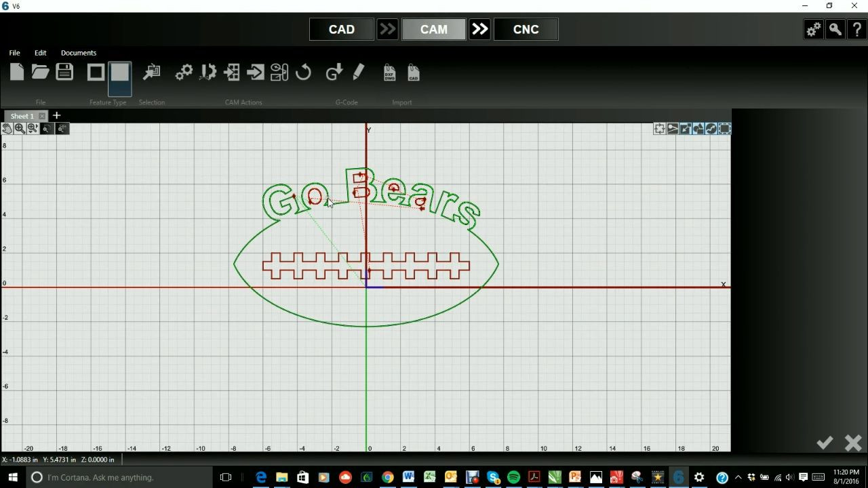Click the fourth dark view tool icon
This screenshot has width=868, height=488.
point(47,129)
